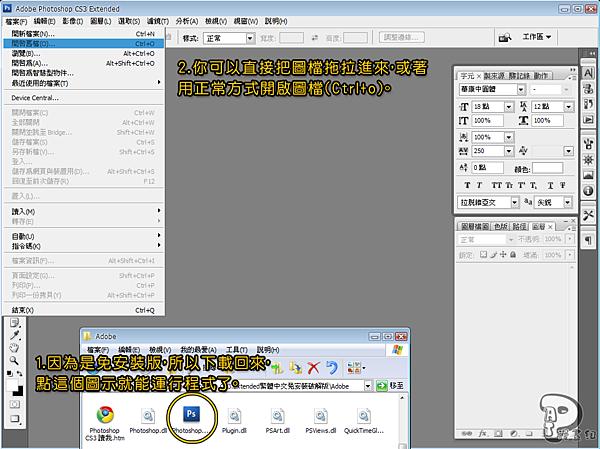600x449 pixels.
Task: Select Photoshop.exe Ps icon in Adobe folder
Action: click(x=191, y=414)
